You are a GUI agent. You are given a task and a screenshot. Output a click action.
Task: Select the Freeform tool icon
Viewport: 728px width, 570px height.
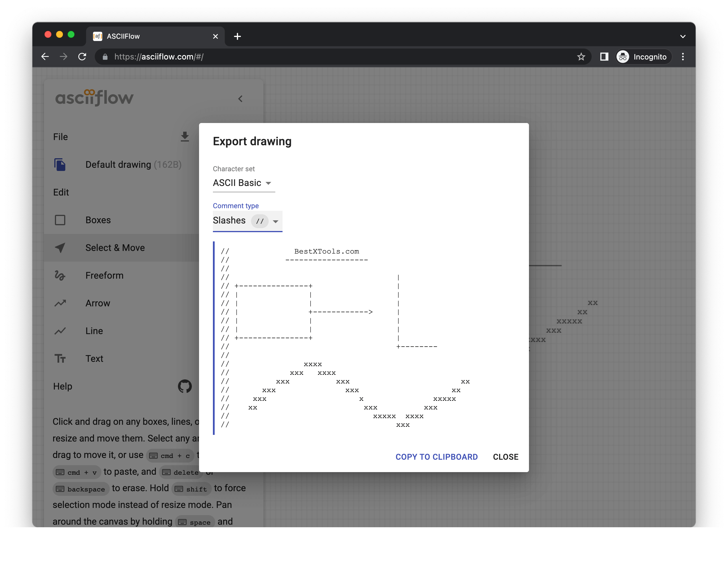coord(60,275)
